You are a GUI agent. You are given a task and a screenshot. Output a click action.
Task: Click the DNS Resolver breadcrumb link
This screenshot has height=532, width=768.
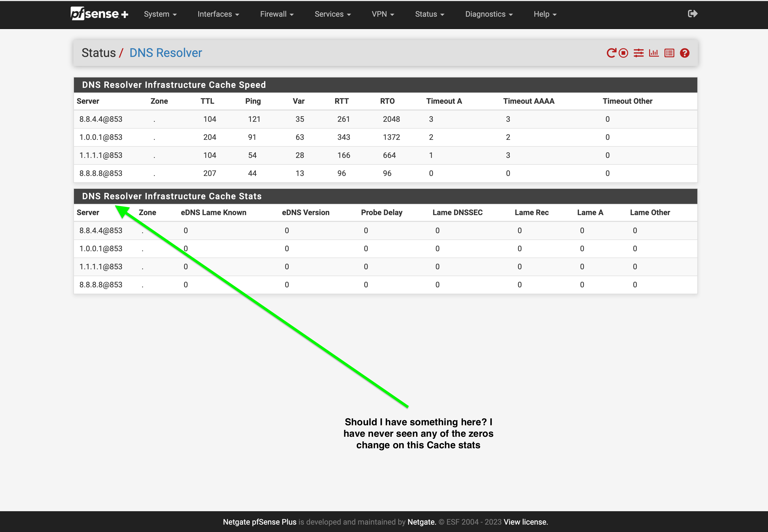pos(165,53)
